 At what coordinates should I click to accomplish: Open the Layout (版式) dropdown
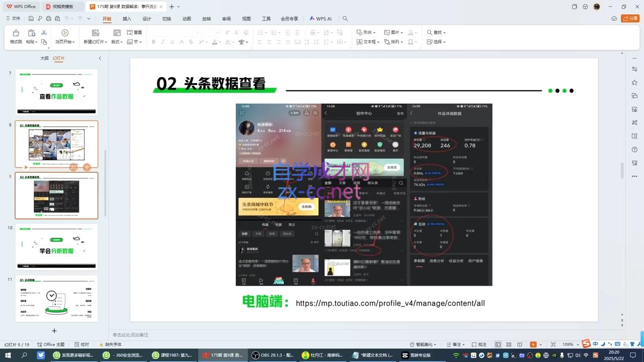pos(117,42)
